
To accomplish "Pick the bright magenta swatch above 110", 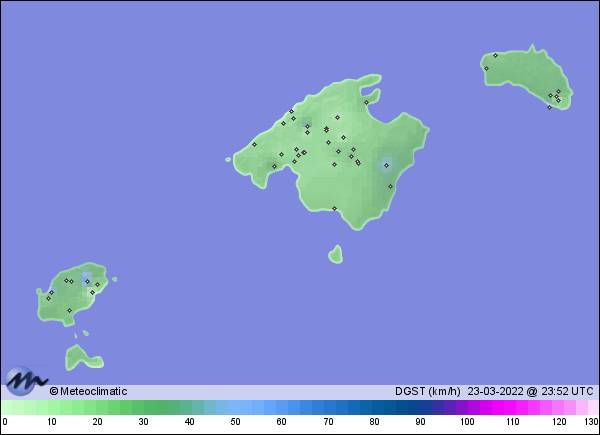I will [510, 407].
